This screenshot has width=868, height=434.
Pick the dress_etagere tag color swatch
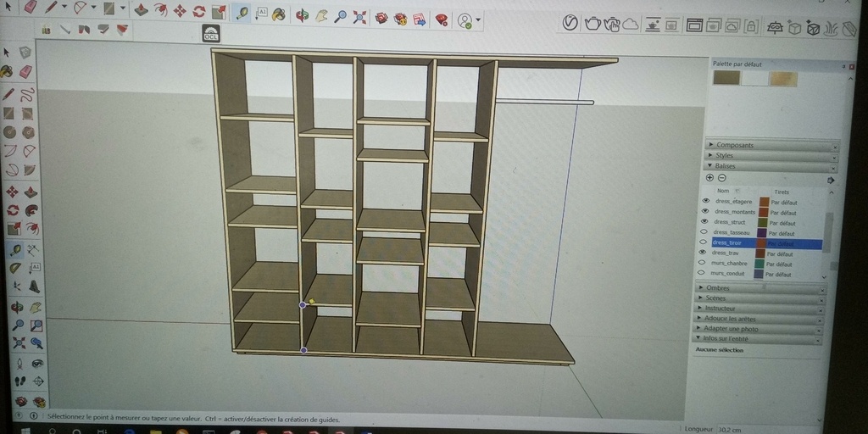coord(765,202)
